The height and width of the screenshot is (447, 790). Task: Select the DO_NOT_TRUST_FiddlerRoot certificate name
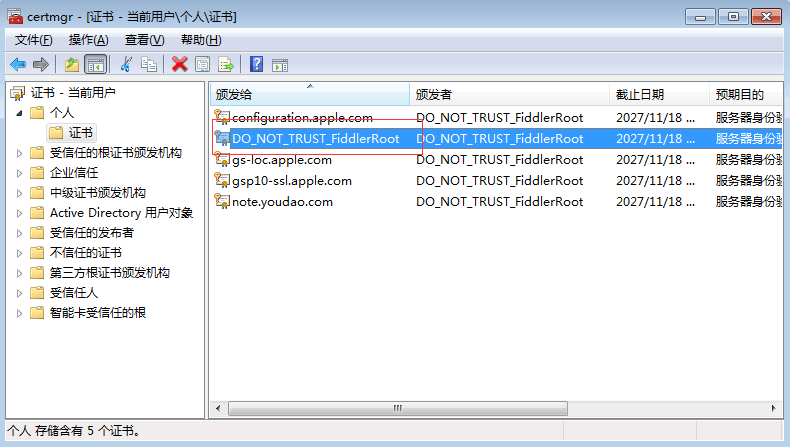315,139
